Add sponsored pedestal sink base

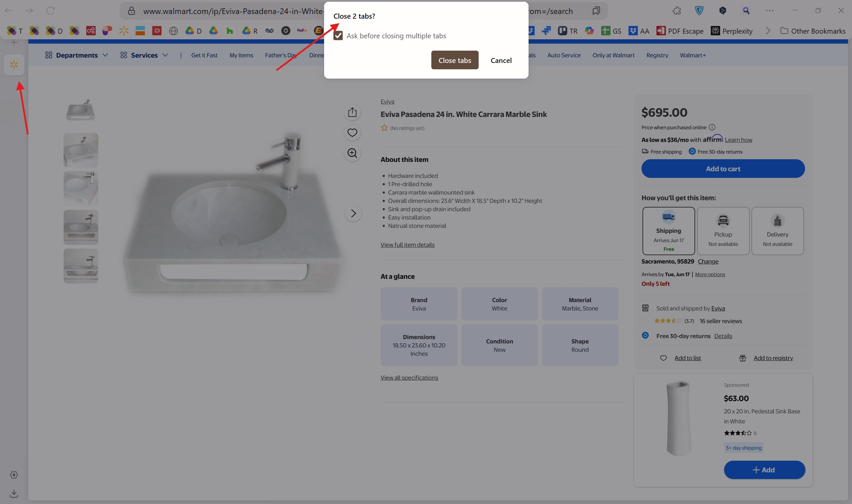764,470
